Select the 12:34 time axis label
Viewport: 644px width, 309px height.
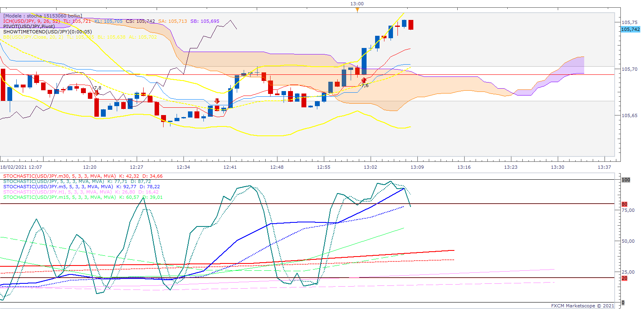[x=183, y=167]
